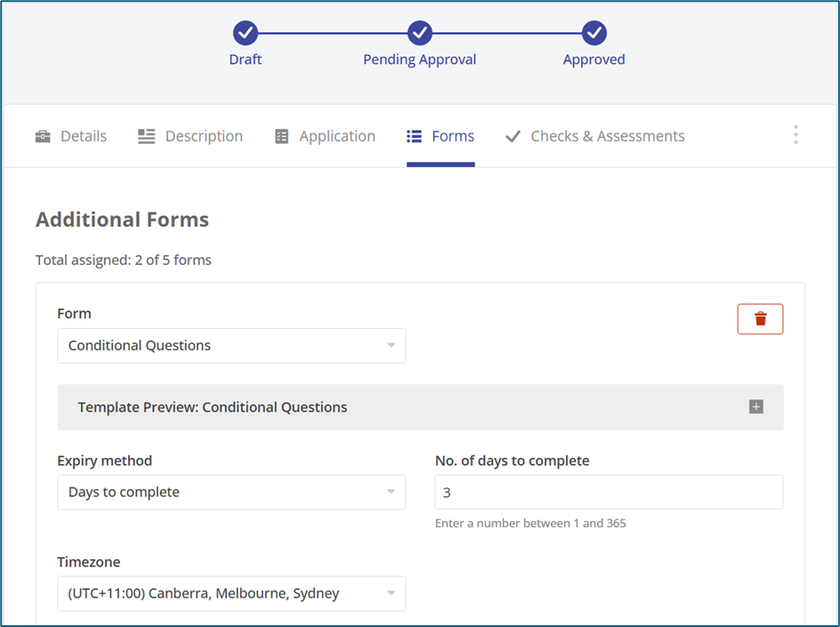Open the Form dropdown showing Conditional Questions
The height and width of the screenshot is (627, 840).
pos(231,346)
